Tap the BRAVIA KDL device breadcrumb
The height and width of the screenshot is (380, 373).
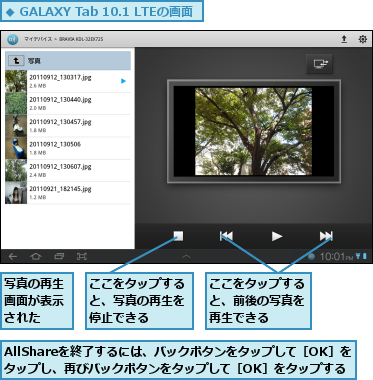coord(81,39)
